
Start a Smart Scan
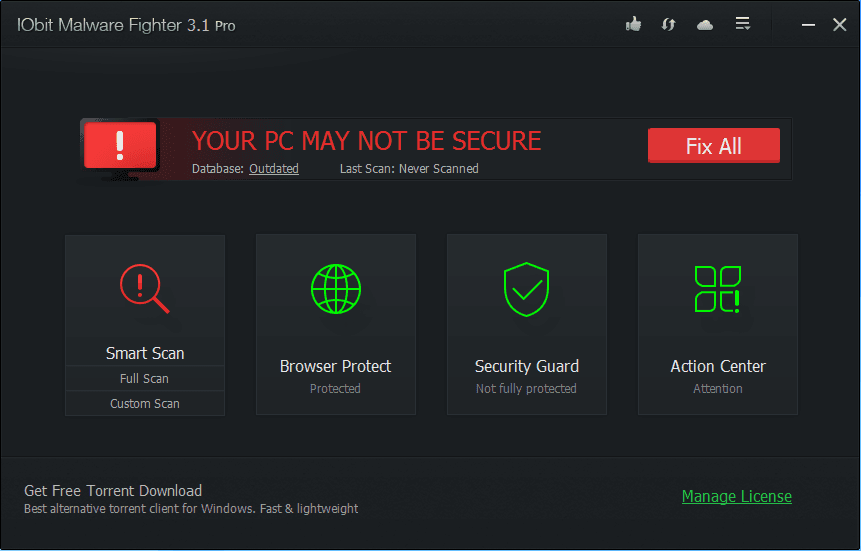coord(145,353)
